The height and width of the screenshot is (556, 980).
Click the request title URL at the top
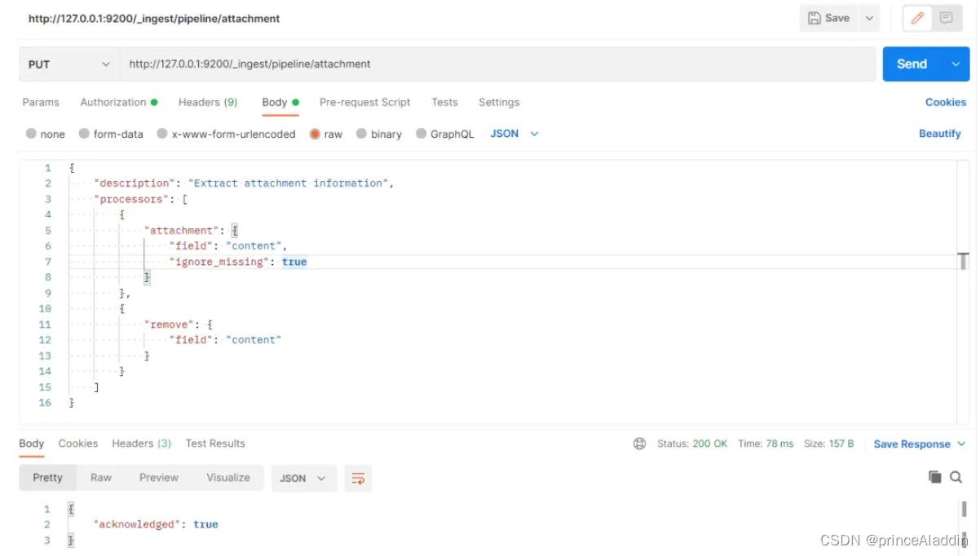click(x=154, y=18)
